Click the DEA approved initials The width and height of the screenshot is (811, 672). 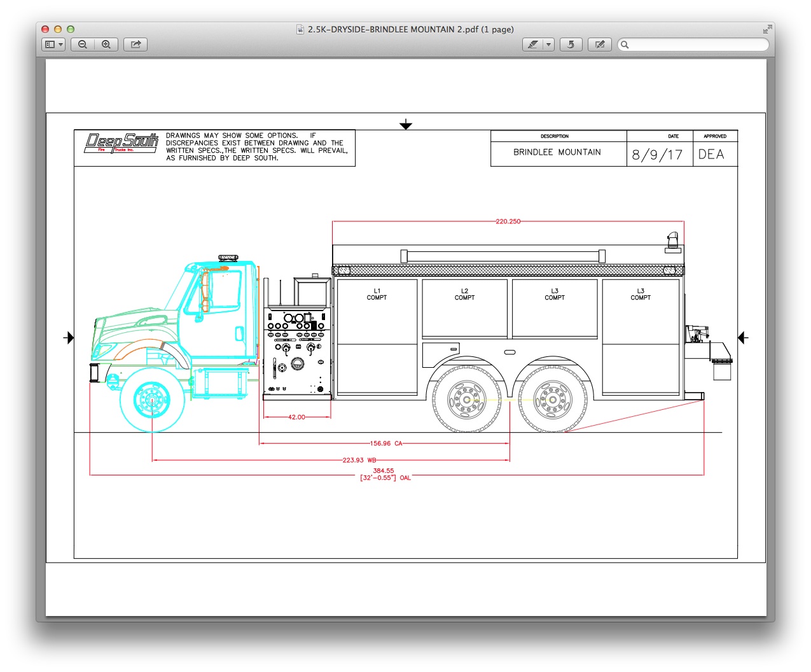(711, 154)
